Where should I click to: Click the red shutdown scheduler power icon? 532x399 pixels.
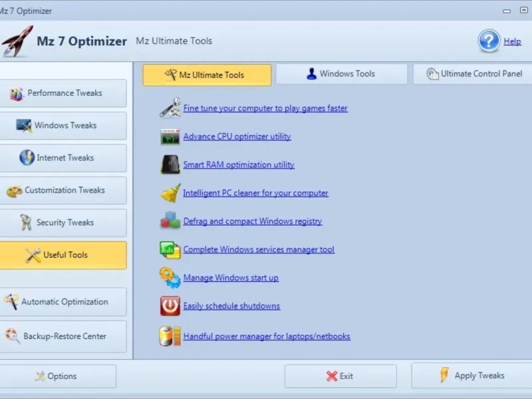tap(170, 306)
